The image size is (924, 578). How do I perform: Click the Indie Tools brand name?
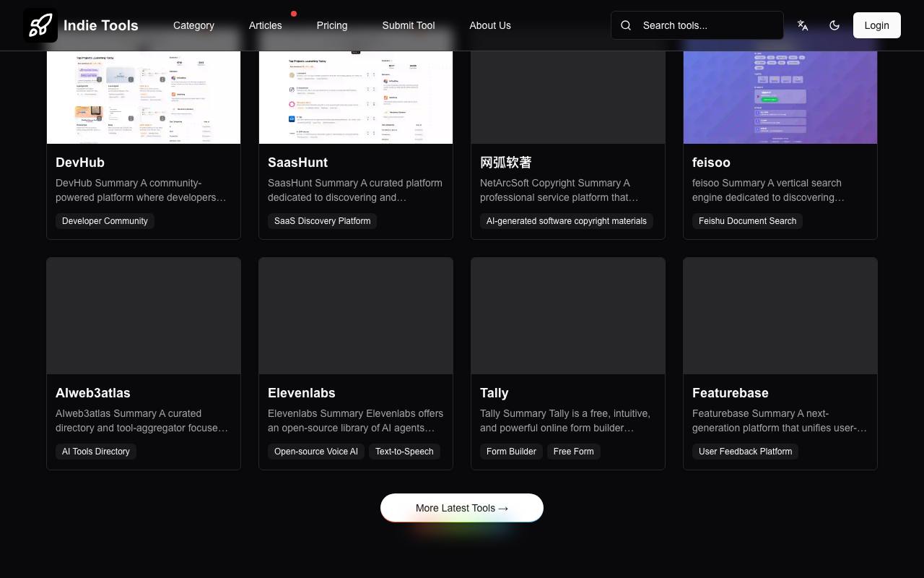click(101, 25)
